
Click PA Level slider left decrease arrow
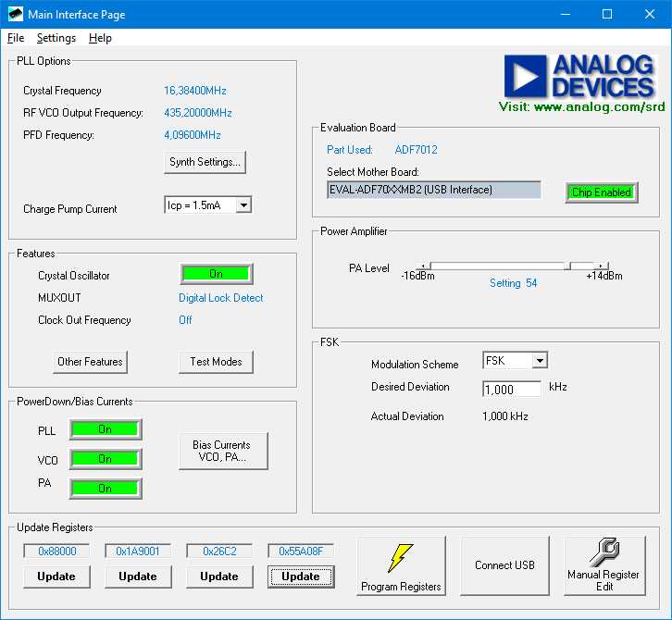[x=423, y=267]
